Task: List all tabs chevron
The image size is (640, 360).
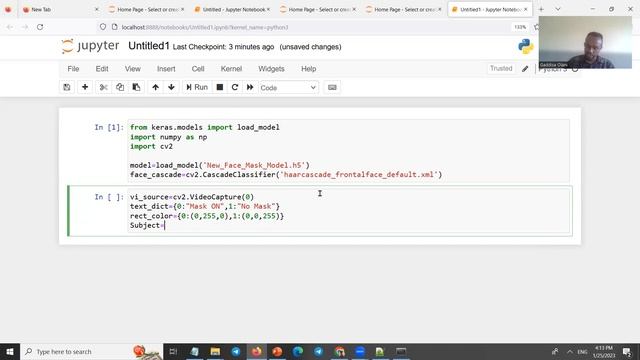Action: (x=558, y=9)
